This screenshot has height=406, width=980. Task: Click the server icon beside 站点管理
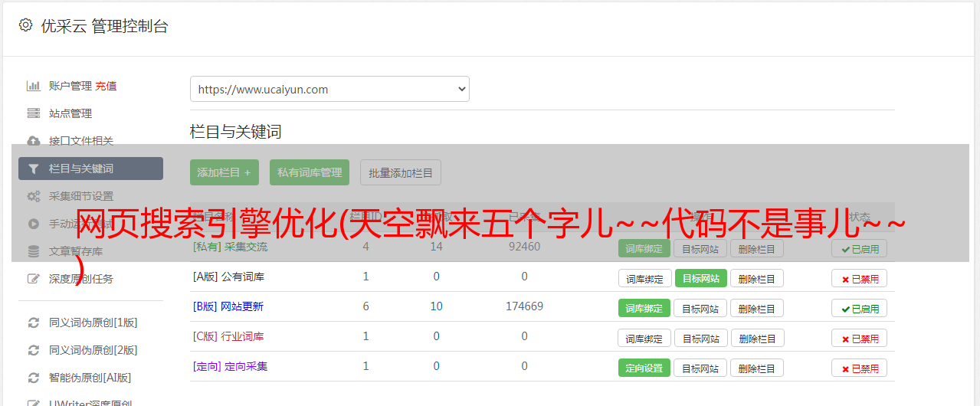34,113
